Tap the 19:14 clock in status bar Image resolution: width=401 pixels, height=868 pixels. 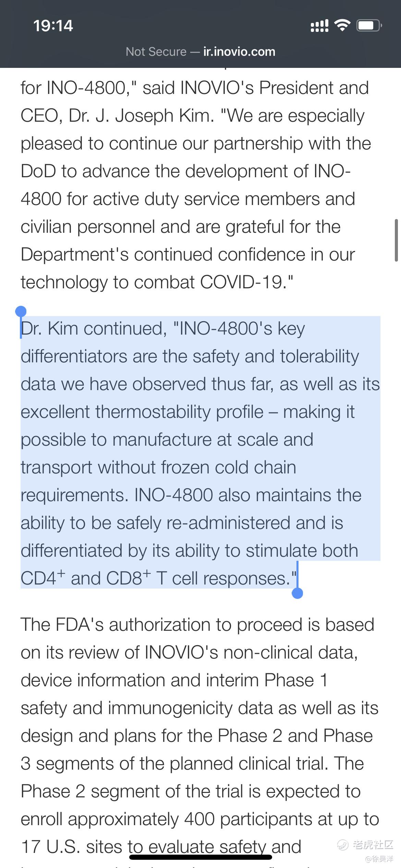coord(53,26)
